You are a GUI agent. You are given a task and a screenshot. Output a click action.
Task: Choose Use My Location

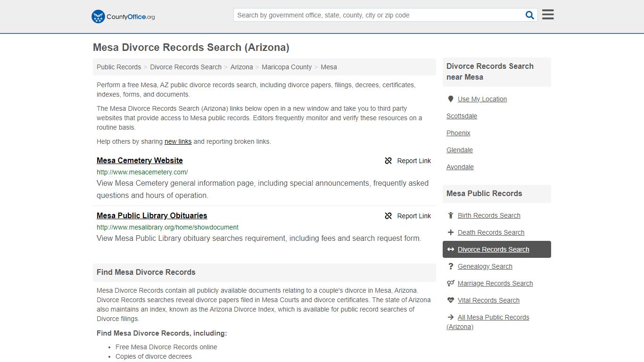click(x=482, y=99)
